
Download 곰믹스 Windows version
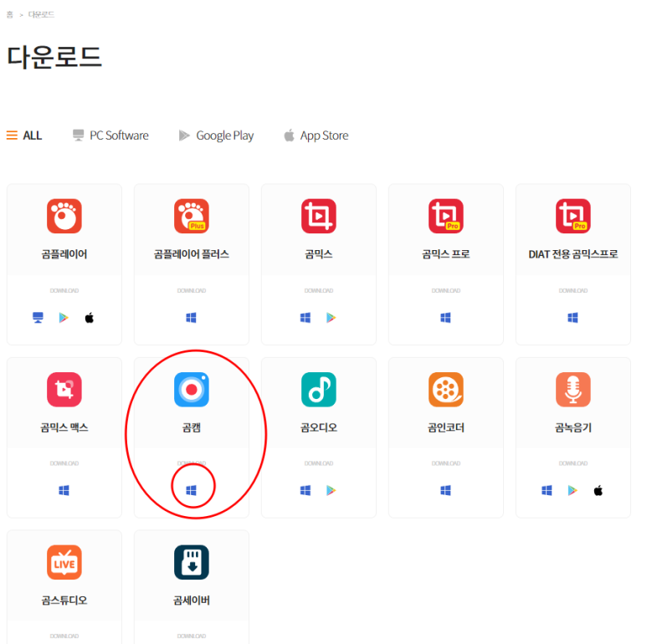point(306,318)
